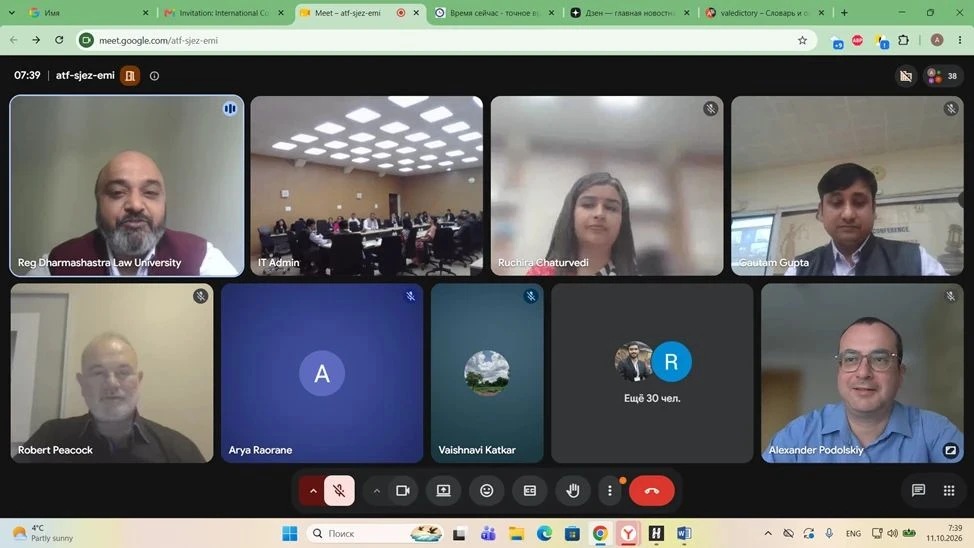Click the taskbar search box 'Поиск'

tap(376, 533)
